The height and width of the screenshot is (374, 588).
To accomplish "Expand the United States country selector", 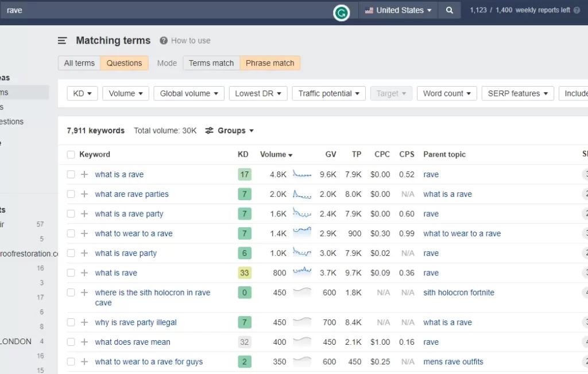I will tap(398, 10).
